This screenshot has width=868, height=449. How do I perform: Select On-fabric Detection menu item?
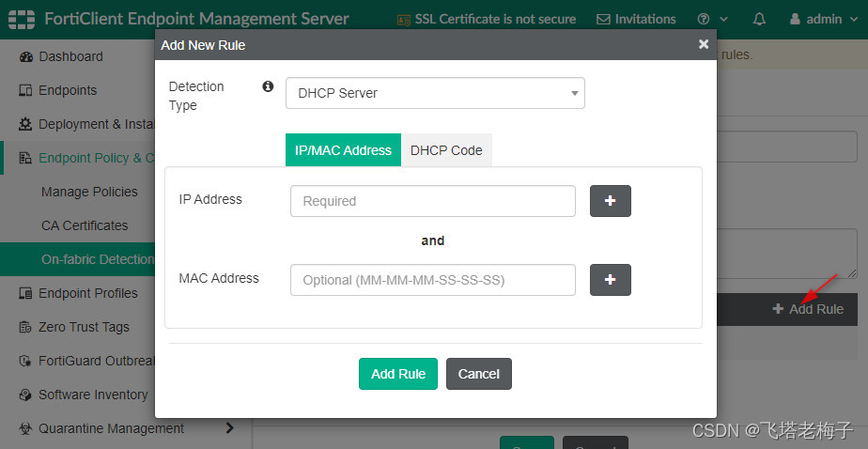pos(77,259)
